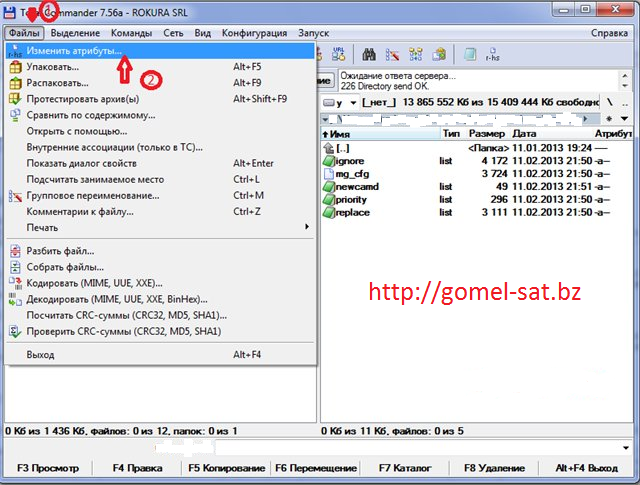Click root directory backslash button
Screen dimensions: 640x485
[x=609, y=102]
